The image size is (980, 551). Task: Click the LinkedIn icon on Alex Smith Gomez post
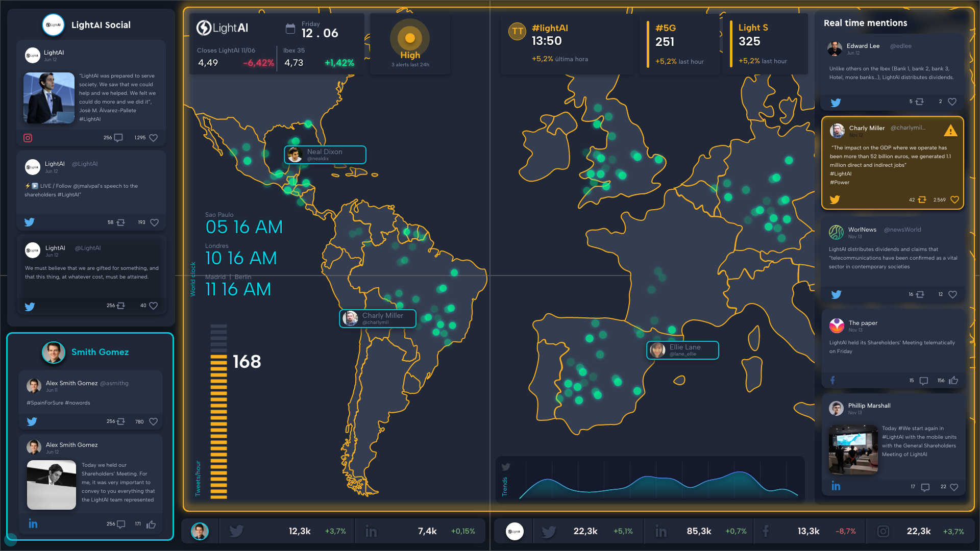coord(33,524)
